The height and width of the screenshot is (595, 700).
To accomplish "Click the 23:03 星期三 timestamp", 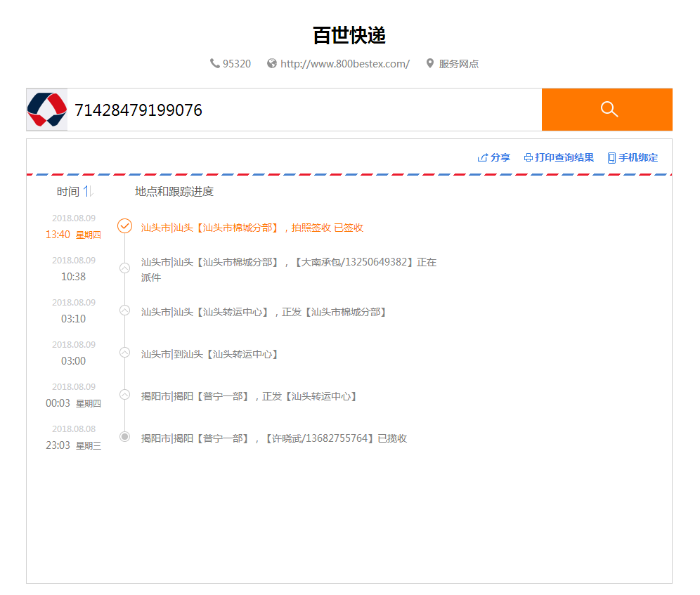I will (x=73, y=445).
